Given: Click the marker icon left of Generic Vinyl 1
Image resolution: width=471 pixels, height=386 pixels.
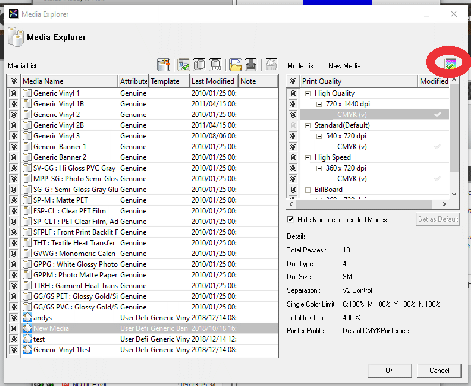Looking at the screenshot, I should (x=14, y=93).
